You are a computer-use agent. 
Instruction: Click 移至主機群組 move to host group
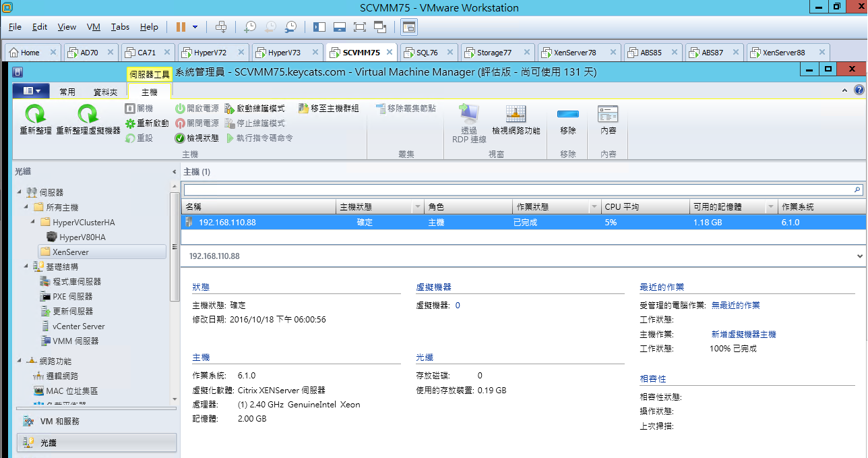(328, 109)
